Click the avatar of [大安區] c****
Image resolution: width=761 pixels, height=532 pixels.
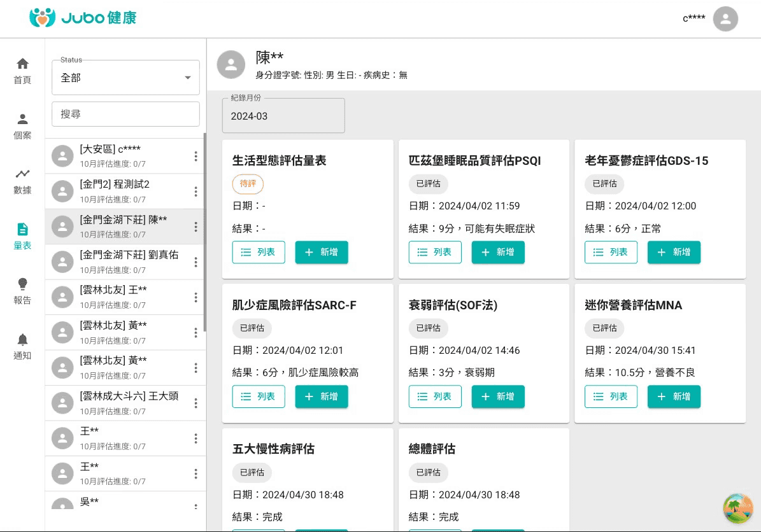click(x=62, y=156)
